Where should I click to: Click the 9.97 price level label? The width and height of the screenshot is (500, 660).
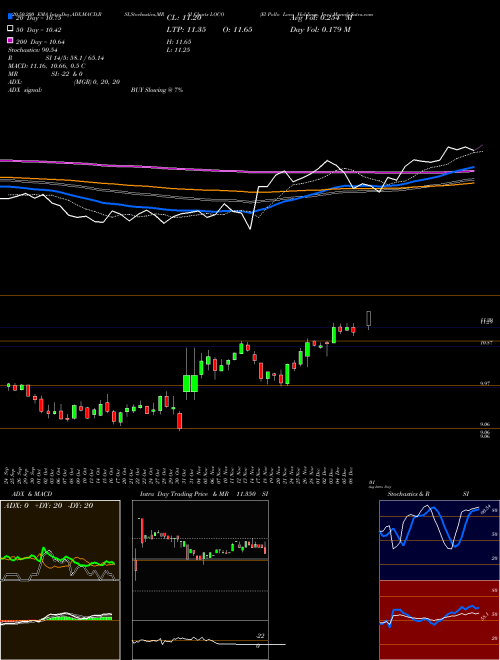tap(485, 383)
